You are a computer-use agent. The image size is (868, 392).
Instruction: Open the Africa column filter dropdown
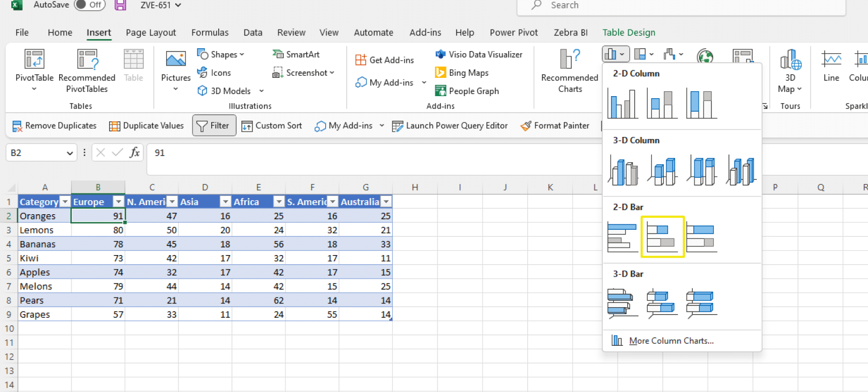[x=279, y=202]
